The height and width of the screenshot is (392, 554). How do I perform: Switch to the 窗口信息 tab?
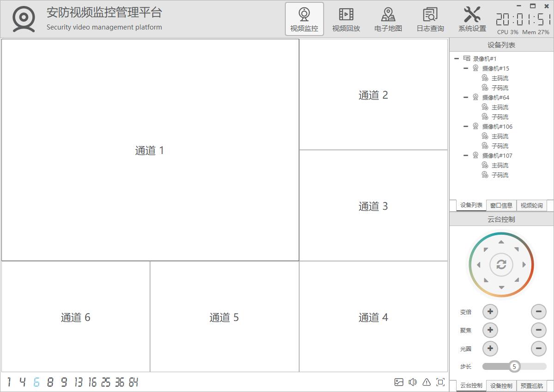pos(501,205)
